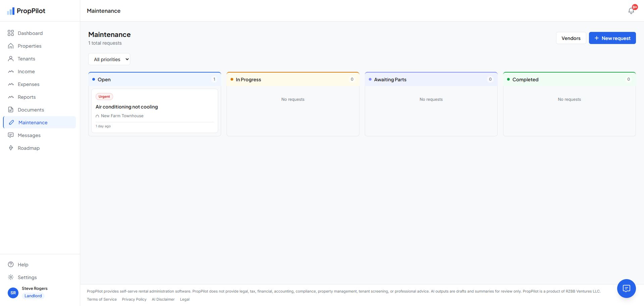Image resolution: width=644 pixels, height=306 pixels.
Task: Open the Air conditioning not cooling card
Action: [155, 111]
